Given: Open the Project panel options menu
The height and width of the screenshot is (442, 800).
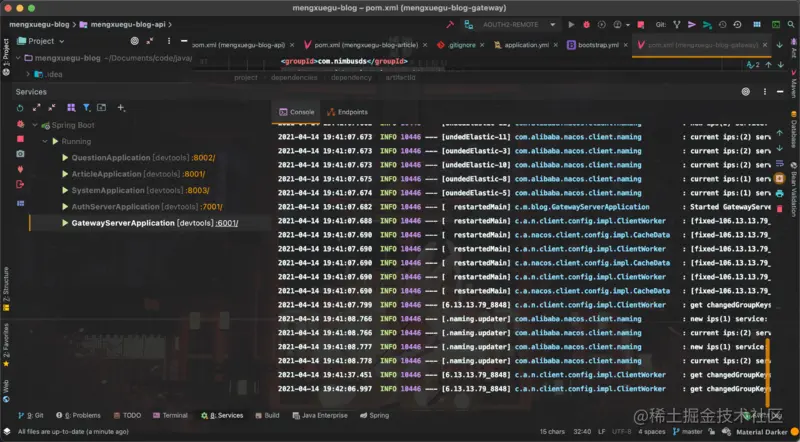Looking at the screenshot, I should click(169, 41).
